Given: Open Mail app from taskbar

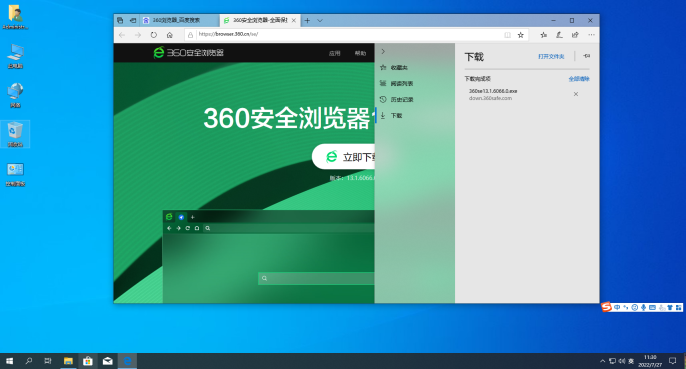Looking at the screenshot, I should [x=108, y=361].
